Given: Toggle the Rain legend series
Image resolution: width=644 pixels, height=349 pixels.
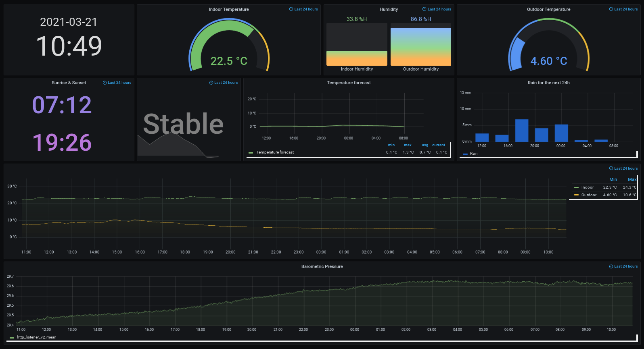Looking at the screenshot, I should pos(474,154).
